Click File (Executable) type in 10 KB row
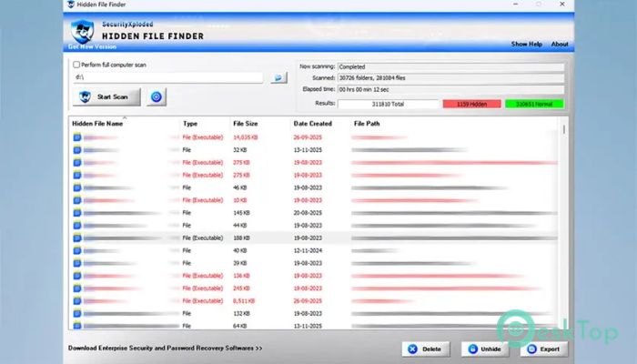637x364 pixels. coord(203,200)
